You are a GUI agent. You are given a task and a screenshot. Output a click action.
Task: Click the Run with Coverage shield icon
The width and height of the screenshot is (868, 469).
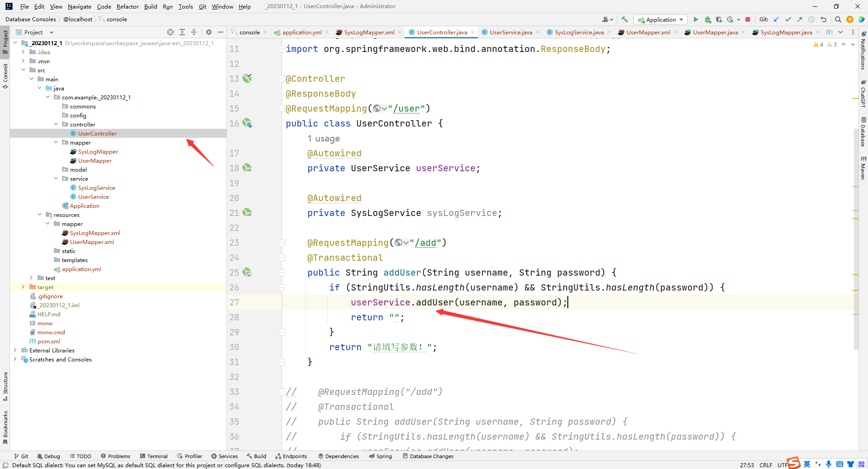point(719,19)
